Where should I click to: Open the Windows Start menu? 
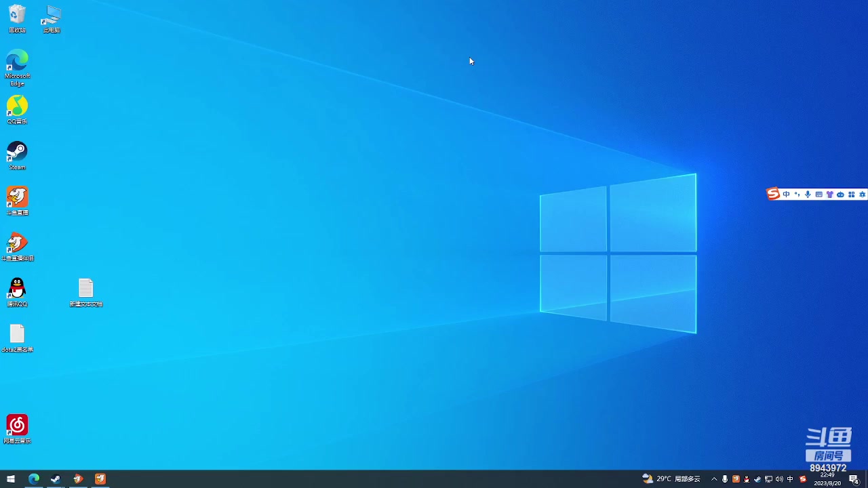click(x=11, y=479)
